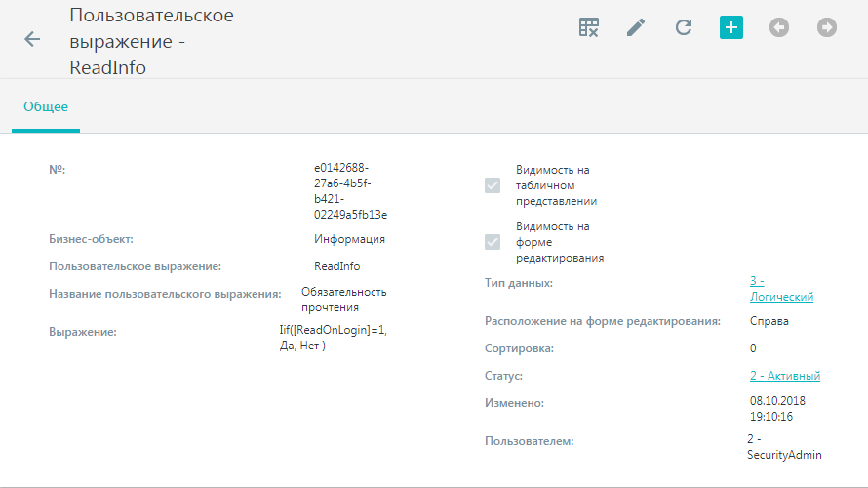Click the SecurityAdmin user value
The width and height of the screenshot is (868, 488).
point(784,447)
